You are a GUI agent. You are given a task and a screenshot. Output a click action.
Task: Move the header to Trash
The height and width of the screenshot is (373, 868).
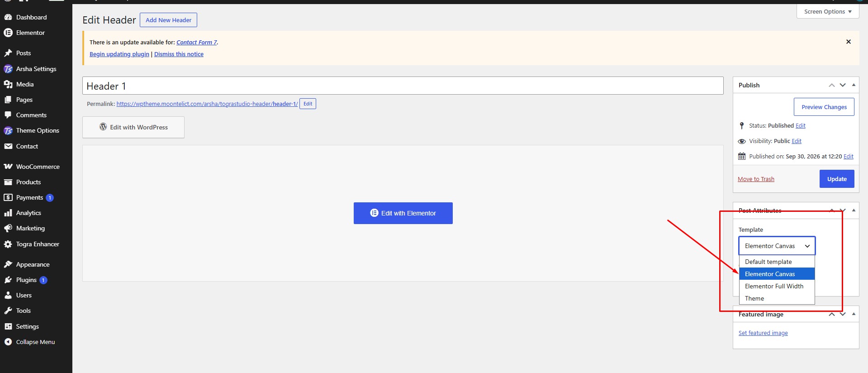(756, 179)
